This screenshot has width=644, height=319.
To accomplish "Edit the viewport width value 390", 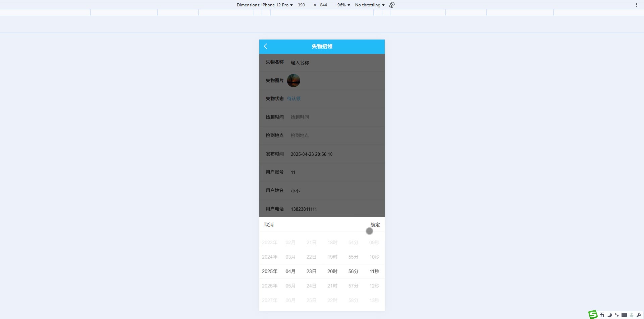I will 301,5.
